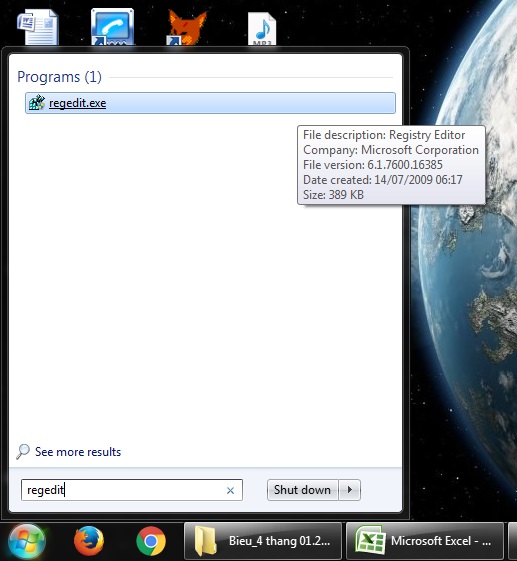Launch Firefox from the taskbar
Image resolution: width=517 pixels, height=561 pixels.
coord(89,541)
